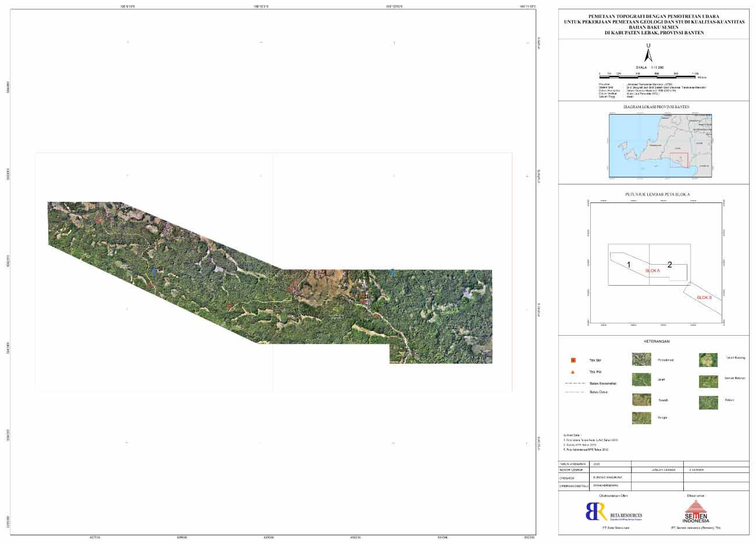Click sheet number 2 in the index diagram

[669, 265]
